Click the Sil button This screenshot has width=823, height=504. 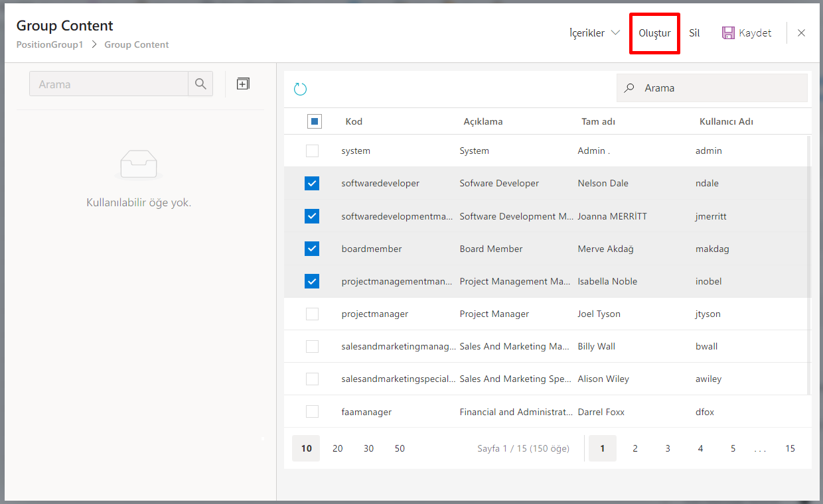[694, 33]
